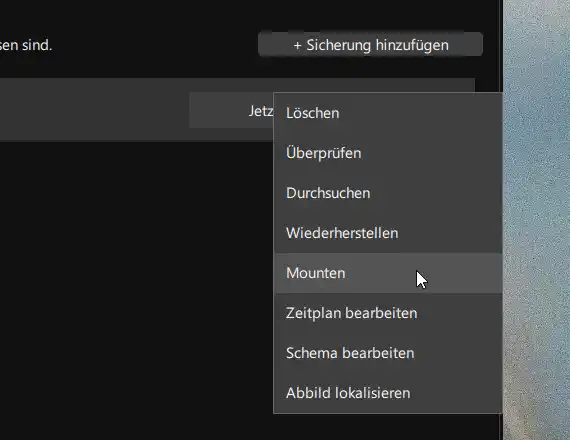Mount the backup image with Mounten

tap(388, 273)
